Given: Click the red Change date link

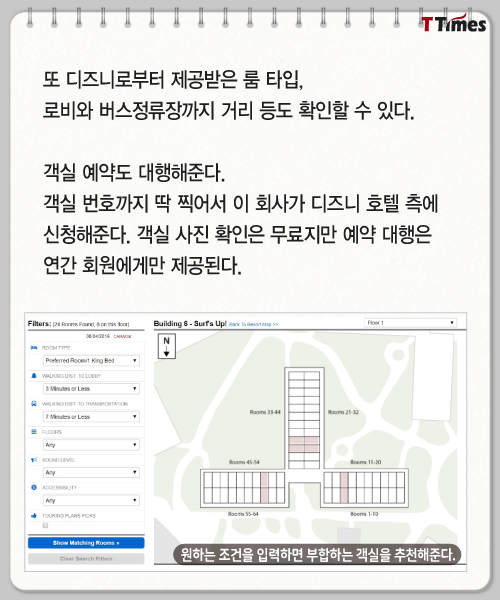Looking at the screenshot, I should pyautogui.click(x=122, y=336).
